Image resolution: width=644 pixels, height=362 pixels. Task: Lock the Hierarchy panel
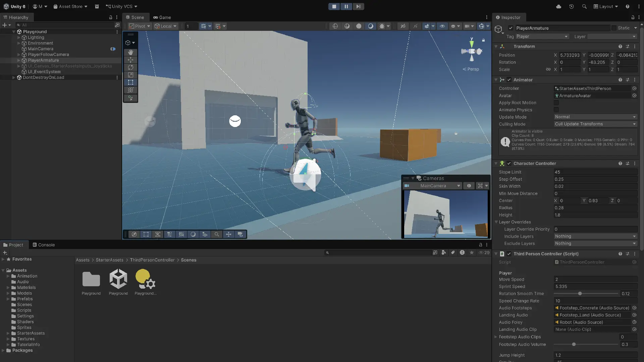coord(110,17)
